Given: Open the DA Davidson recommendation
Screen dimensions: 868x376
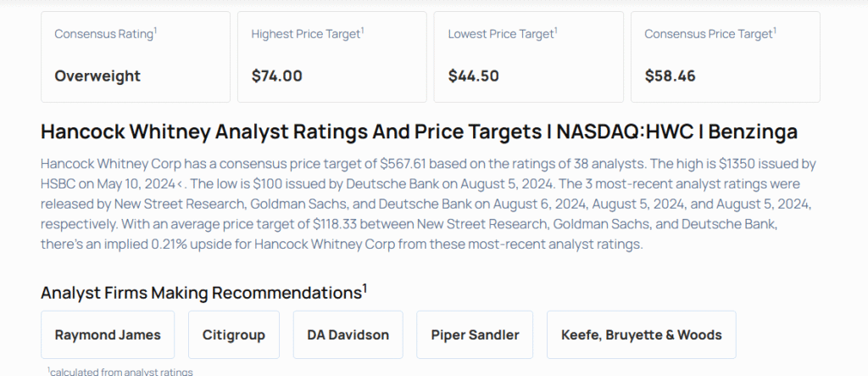Looking at the screenshot, I should click(x=348, y=334).
